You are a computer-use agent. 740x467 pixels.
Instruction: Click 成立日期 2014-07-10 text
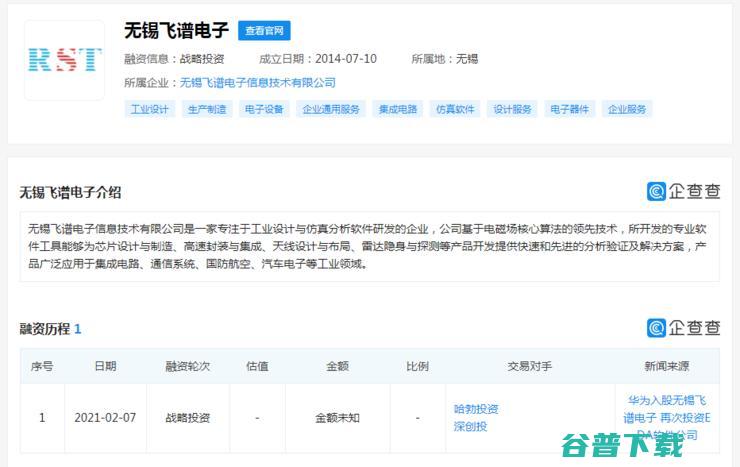(318, 59)
